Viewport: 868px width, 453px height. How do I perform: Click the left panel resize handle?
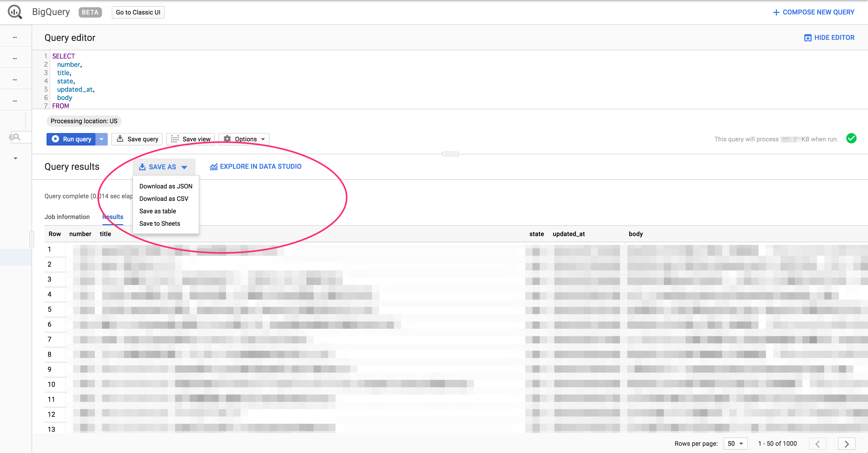click(32, 240)
